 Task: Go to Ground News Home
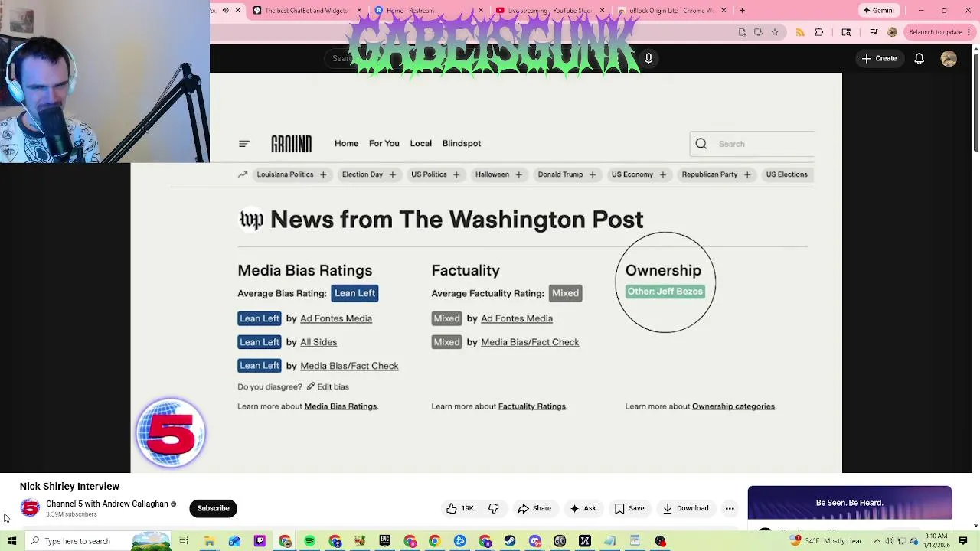pos(346,143)
